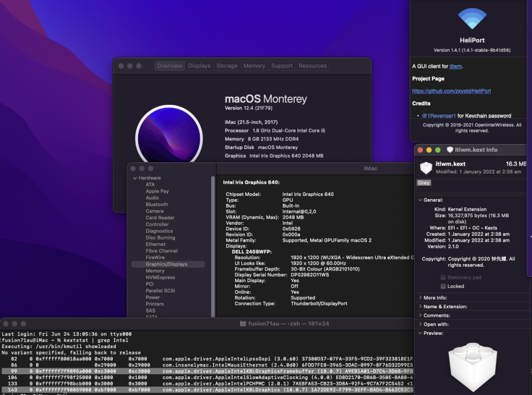Screen dimensions: 532x395
Task: Select Diagnostics in the Hardware sidebar
Action: pyautogui.click(x=159, y=231)
